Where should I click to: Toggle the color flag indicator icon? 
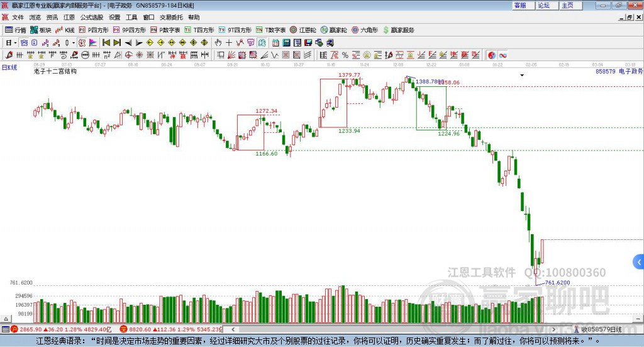pyautogui.click(x=93, y=43)
